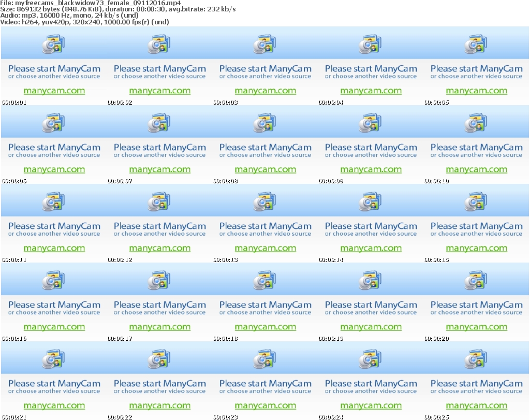This screenshot has height=420, width=530.
Task: Click the 00:00:18 timestamp
Action: (x=226, y=338)
